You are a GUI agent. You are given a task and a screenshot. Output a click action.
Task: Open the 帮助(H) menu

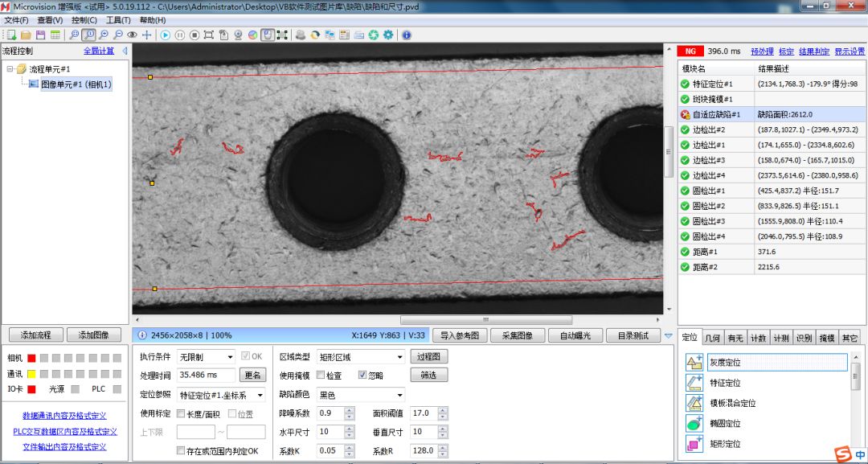tap(152, 20)
